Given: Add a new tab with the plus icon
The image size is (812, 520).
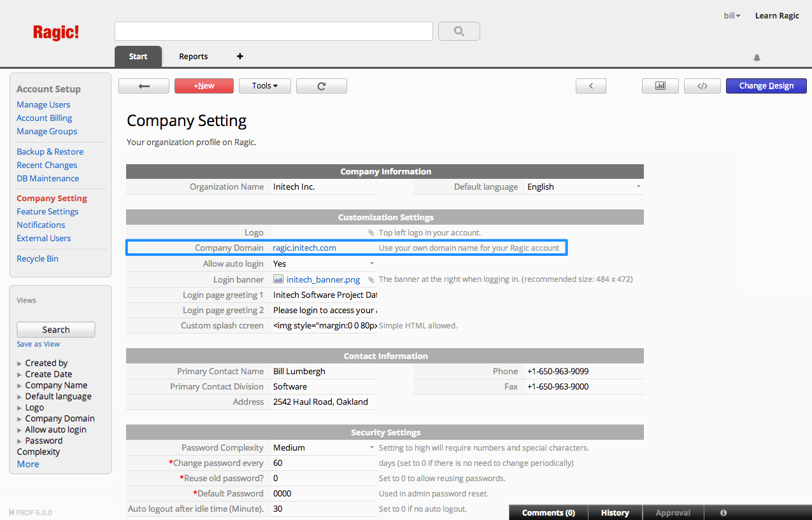Looking at the screenshot, I should (240, 56).
